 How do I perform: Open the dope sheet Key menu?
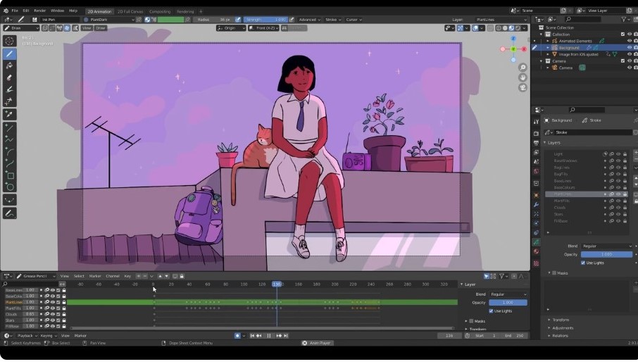pos(127,276)
